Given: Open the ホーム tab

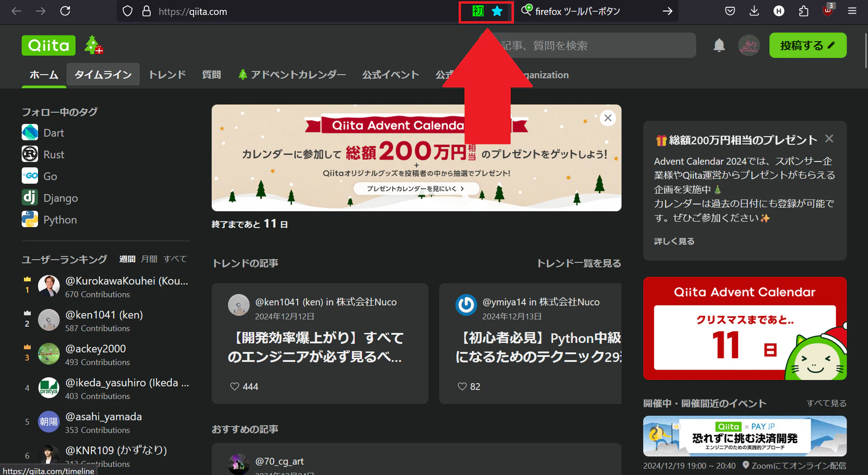Looking at the screenshot, I should click(x=44, y=75).
